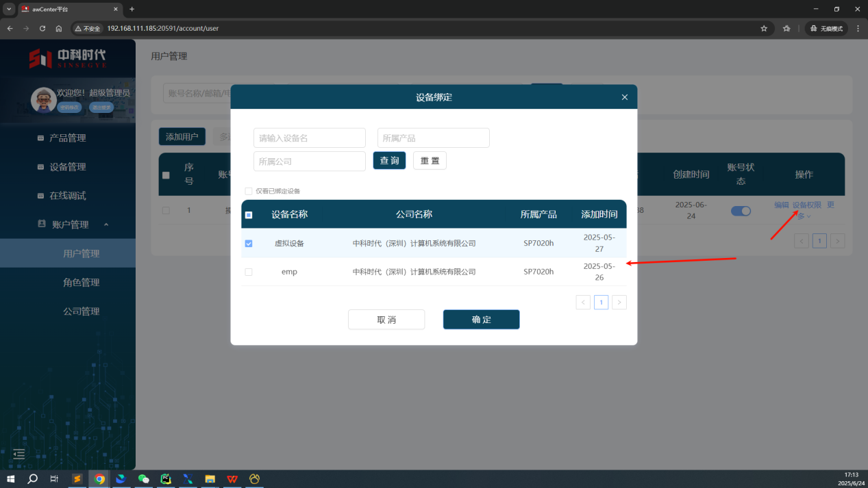Image resolution: width=868 pixels, height=488 pixels.
Task: Open 角色管理 in the sidebar
Action: point(81,282)
